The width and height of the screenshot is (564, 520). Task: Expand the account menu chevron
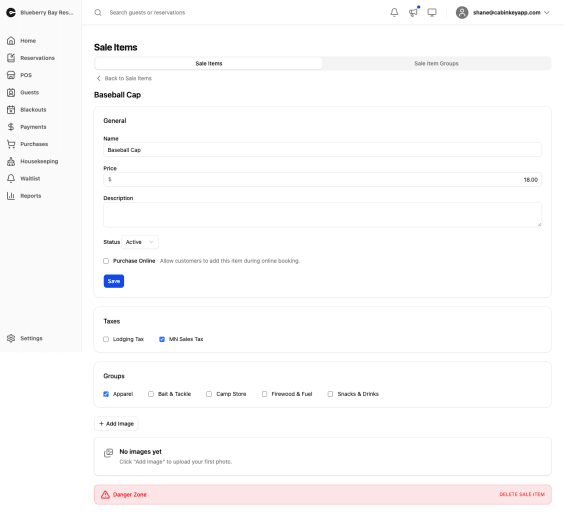tap(547, 13)
